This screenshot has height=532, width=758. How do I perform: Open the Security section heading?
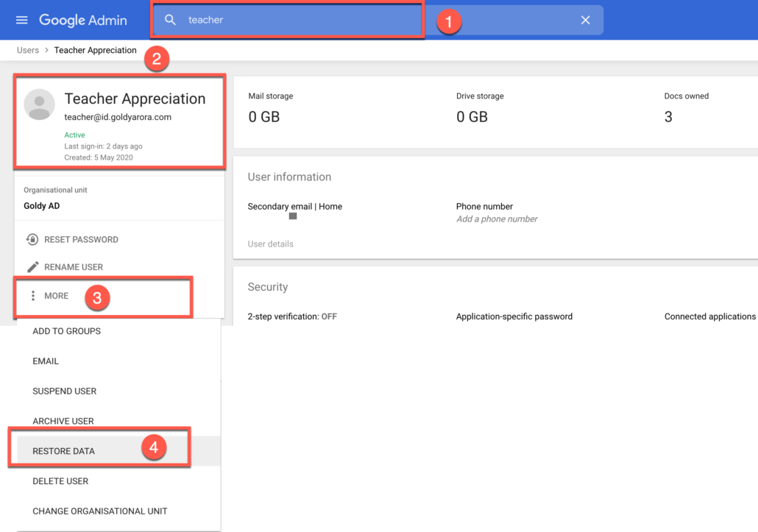(x=267, y=287)
